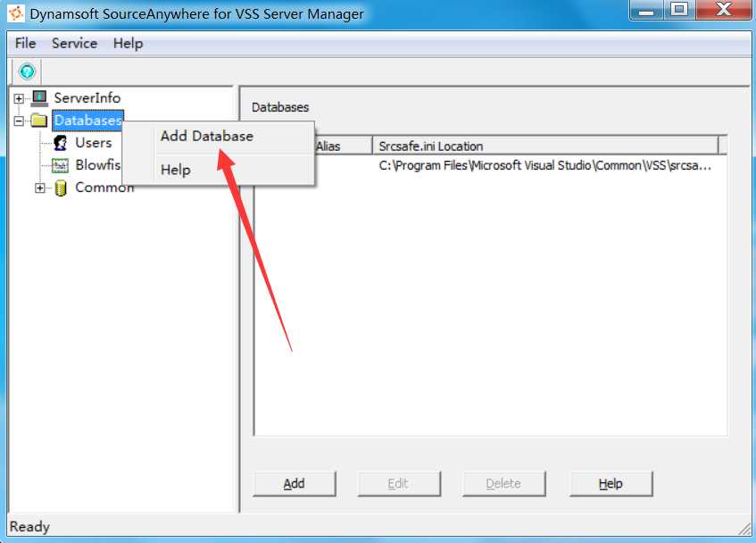Viewport: 756px width, 543px height.
Task: Select the Blowfish tree item
Action: 98,165
